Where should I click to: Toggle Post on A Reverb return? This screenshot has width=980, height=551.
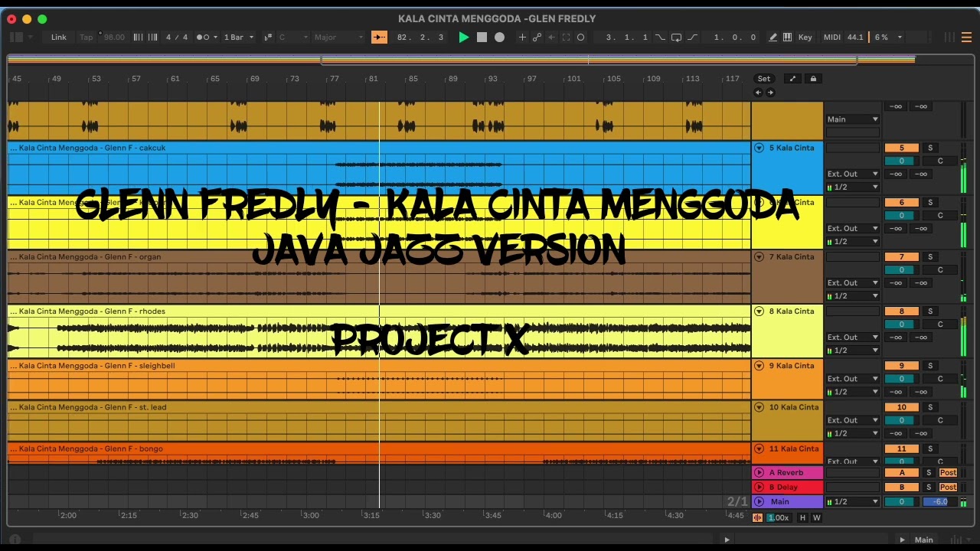[948, 473]
